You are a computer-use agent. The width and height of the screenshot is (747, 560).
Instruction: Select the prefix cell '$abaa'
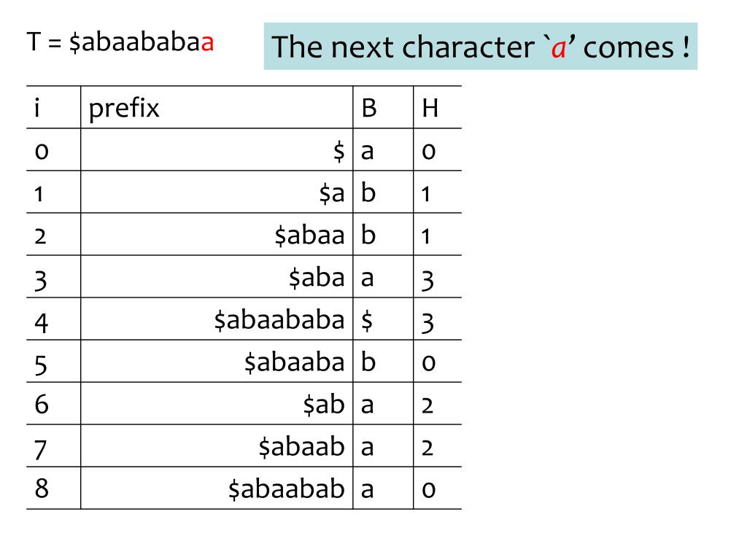point(309,235)
